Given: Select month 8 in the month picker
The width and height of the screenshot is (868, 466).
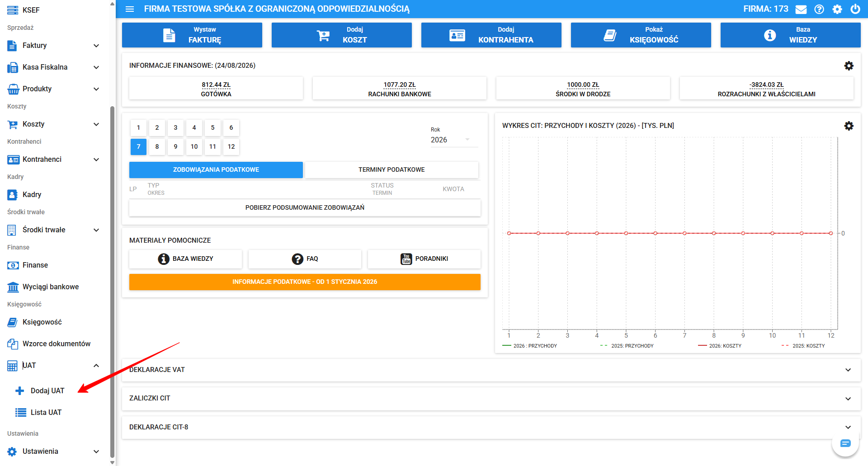Looking at the screenshot, I should click(x=157, y=146).
